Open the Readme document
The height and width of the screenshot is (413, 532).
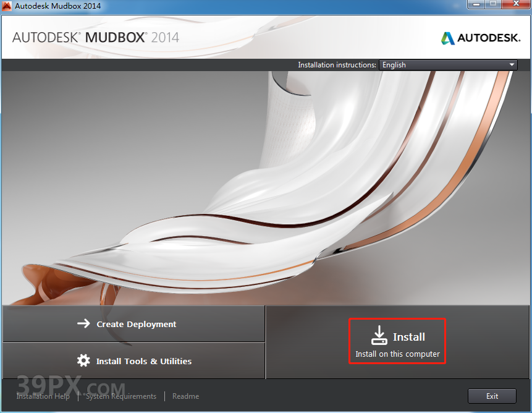click(x=185, y=396)
